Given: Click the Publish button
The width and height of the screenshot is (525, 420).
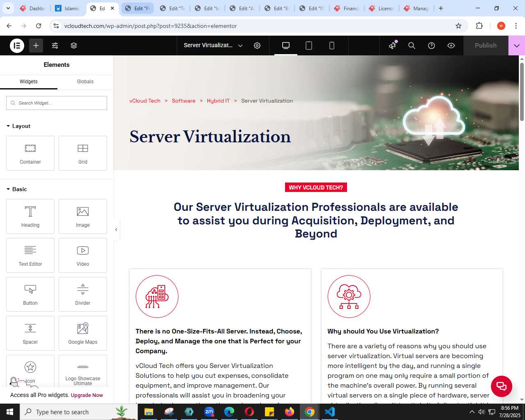Looking at the screenshot, I should (486, 46).
